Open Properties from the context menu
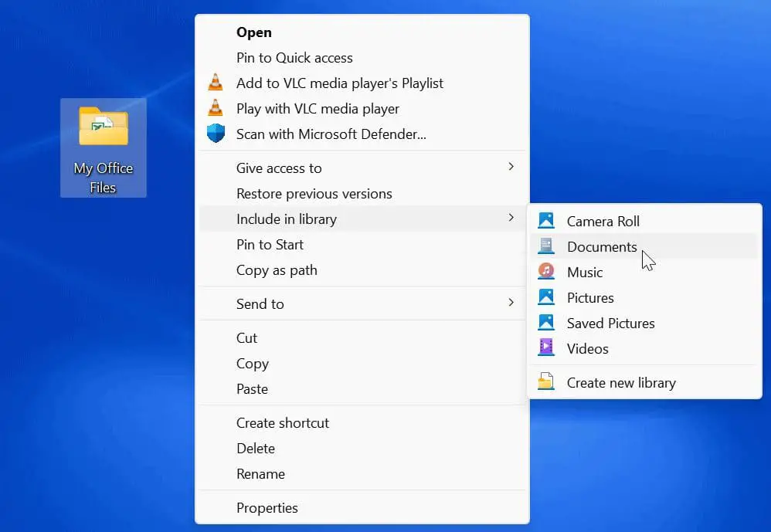The image size is (771, 532). point(362,508)
